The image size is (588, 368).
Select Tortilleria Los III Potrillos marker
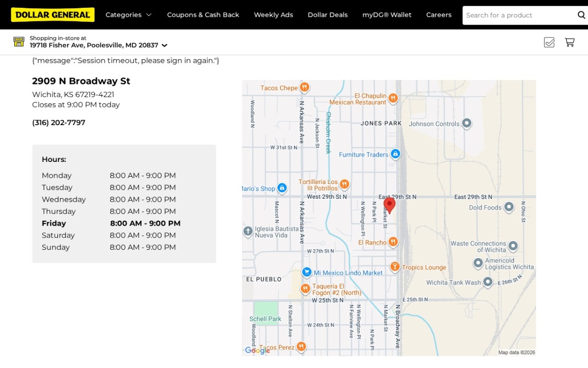pos(344,184)
